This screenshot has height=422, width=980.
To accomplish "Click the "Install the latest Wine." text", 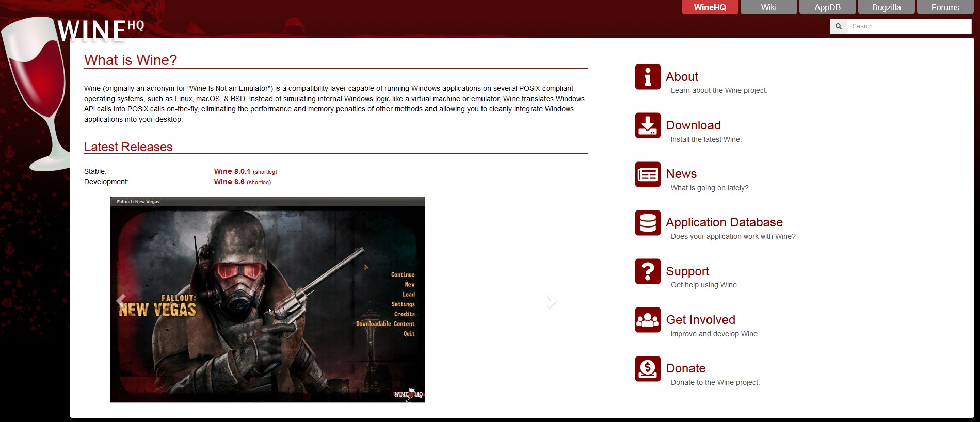I will [x=706, y=139].
